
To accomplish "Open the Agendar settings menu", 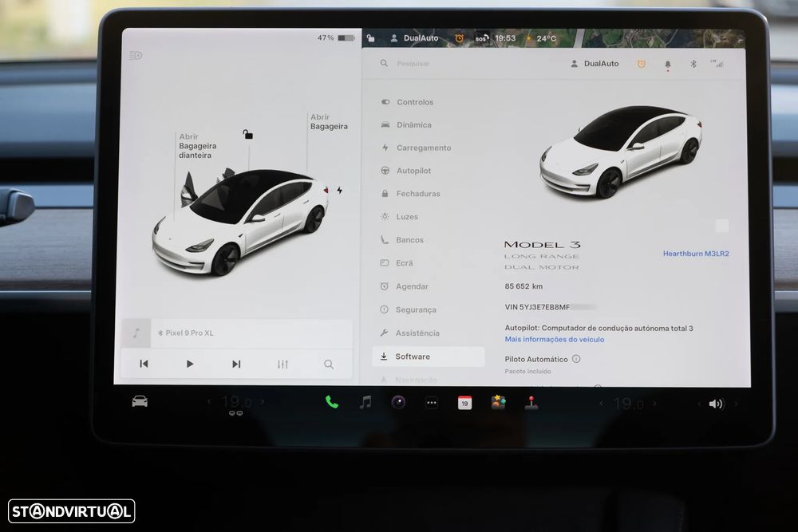I will click(x=405, y=286).
